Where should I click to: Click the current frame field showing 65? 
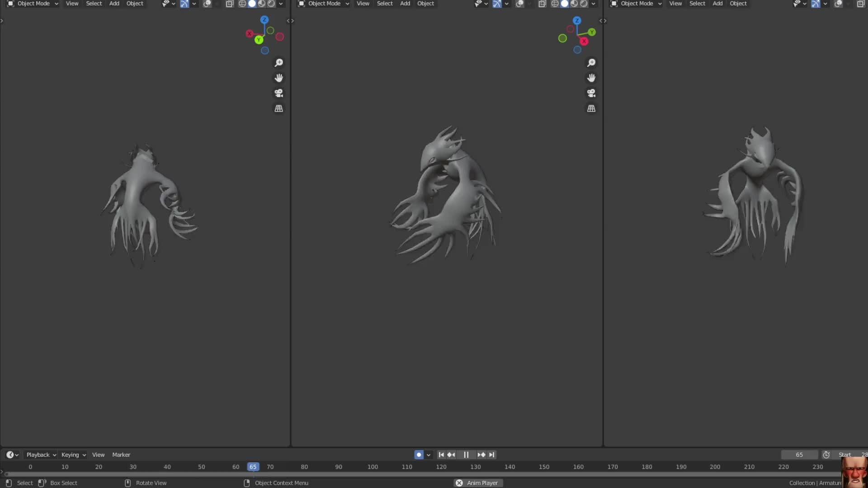[799, 455]
